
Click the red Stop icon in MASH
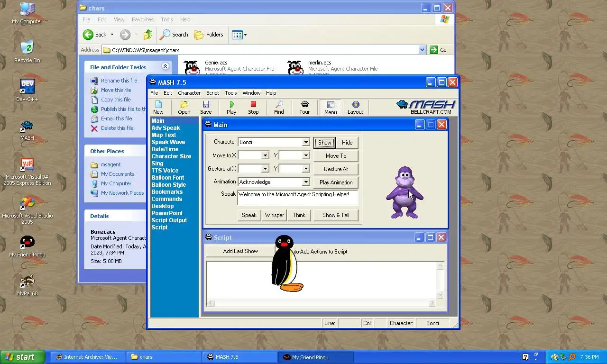tap(253, 108)
